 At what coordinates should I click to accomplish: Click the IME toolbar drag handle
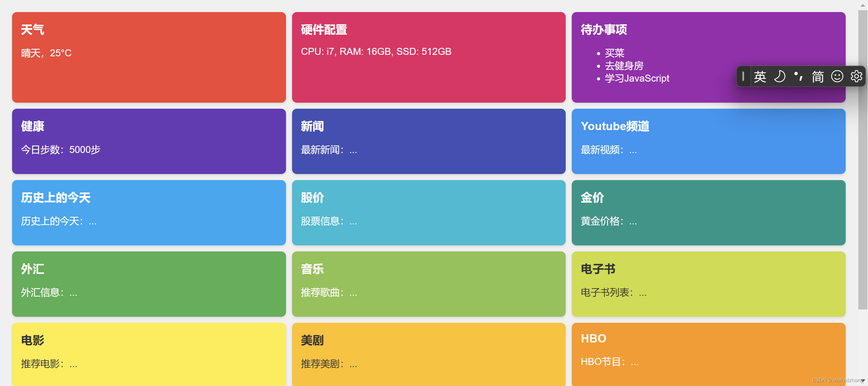pos(743,76)
